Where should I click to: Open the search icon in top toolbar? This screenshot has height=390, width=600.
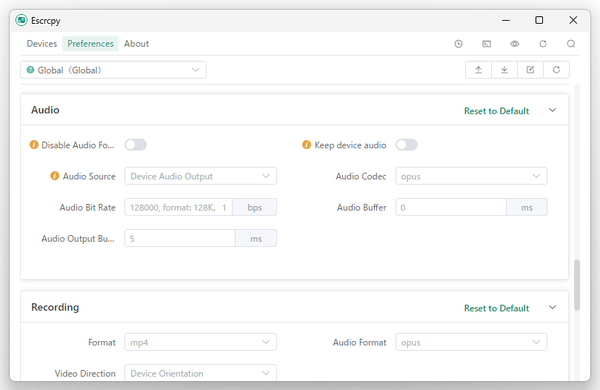pos(571,44)
